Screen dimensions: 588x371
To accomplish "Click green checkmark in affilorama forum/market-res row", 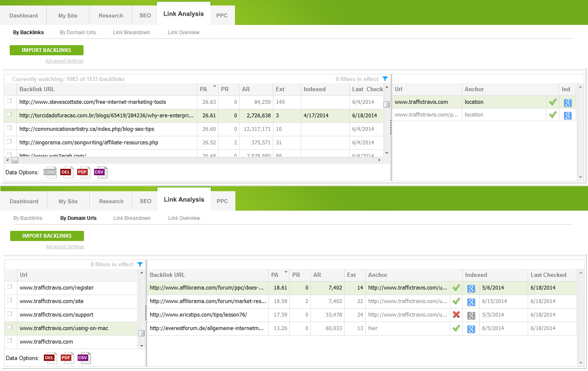I will tap(456, 301).
